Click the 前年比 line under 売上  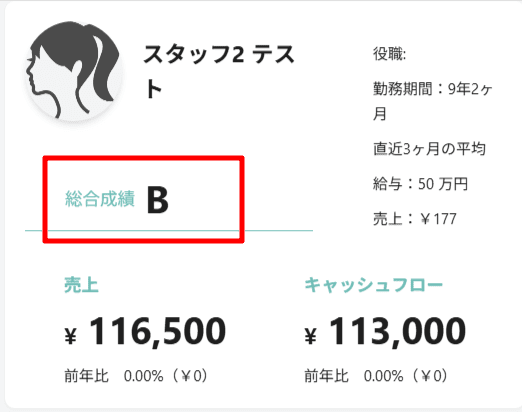pos(136,376)
